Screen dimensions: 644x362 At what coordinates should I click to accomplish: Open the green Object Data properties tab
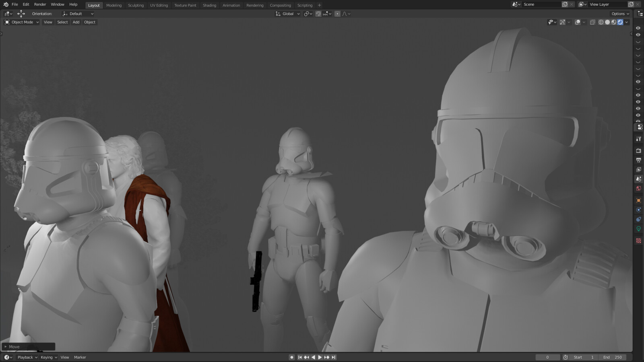click(x=638, y=229)
